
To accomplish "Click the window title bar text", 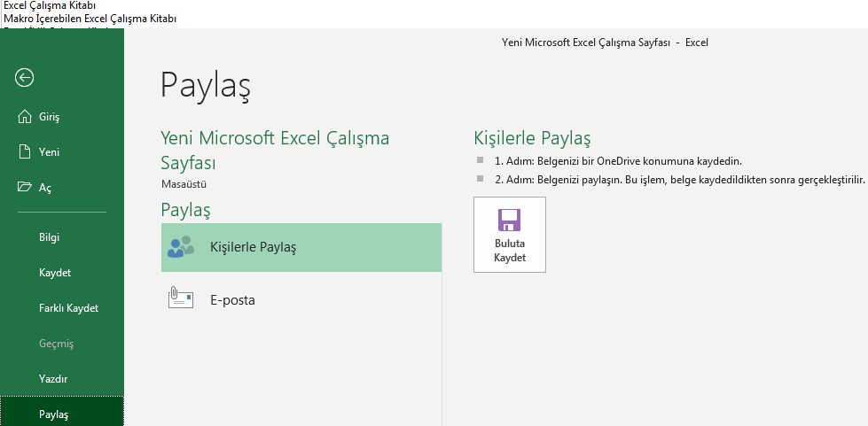I will click(605, 42).
